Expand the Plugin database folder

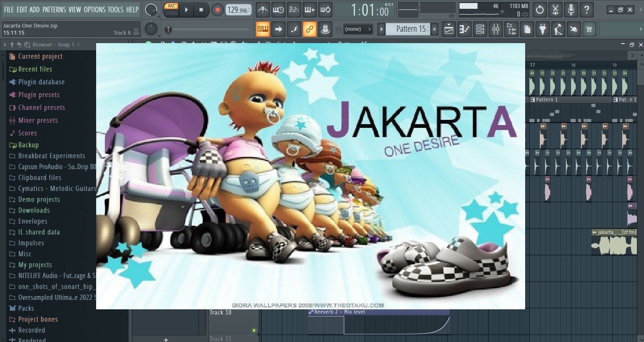tap(41, 82)
